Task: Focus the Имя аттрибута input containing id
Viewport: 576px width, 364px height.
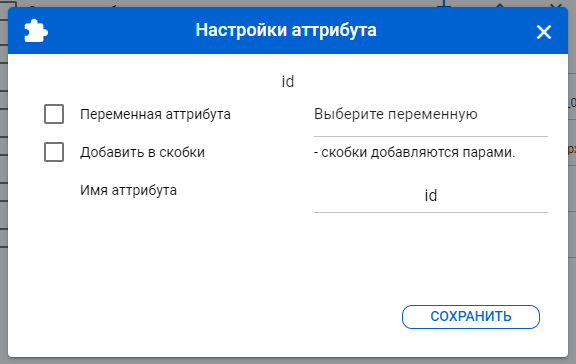Action: coord(431,195)
